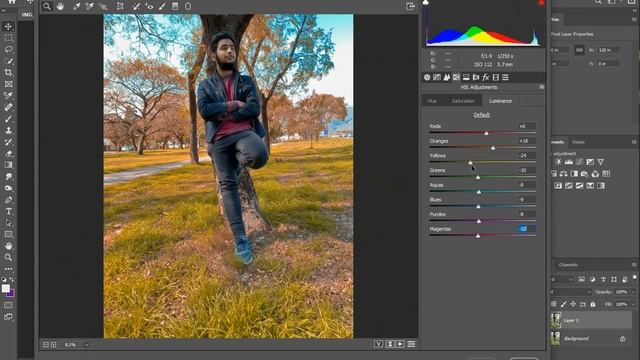This screenshot has width=640, height=360.
Task: Switch to the Luminance tab
Action: 500,101
